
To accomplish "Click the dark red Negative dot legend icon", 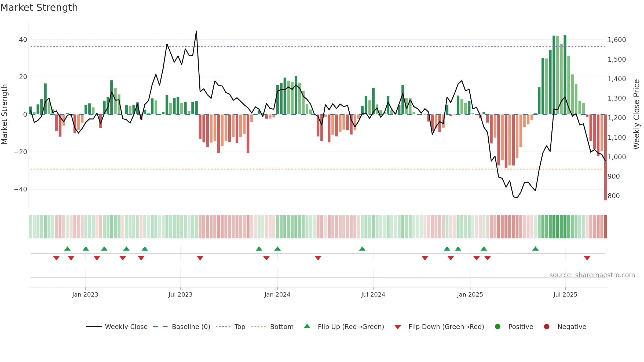I will [x=547, y=327].
